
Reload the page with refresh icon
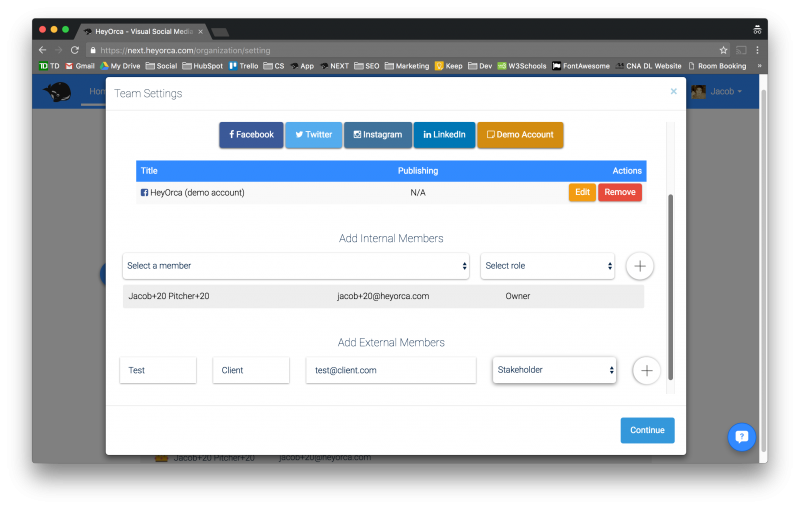[x=75, y=50]
